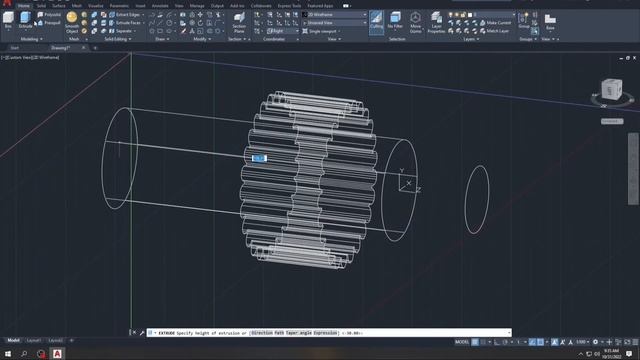Open the Windows Start menu

(8, 353)
